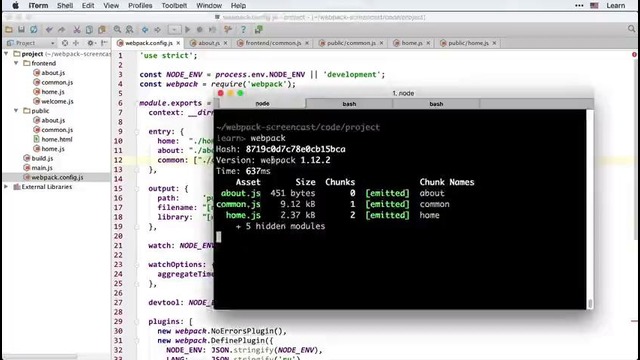Viewport: 640px width, 360px height.
Task: Select the first bash tab in iTerm
Action: (349, 104)
